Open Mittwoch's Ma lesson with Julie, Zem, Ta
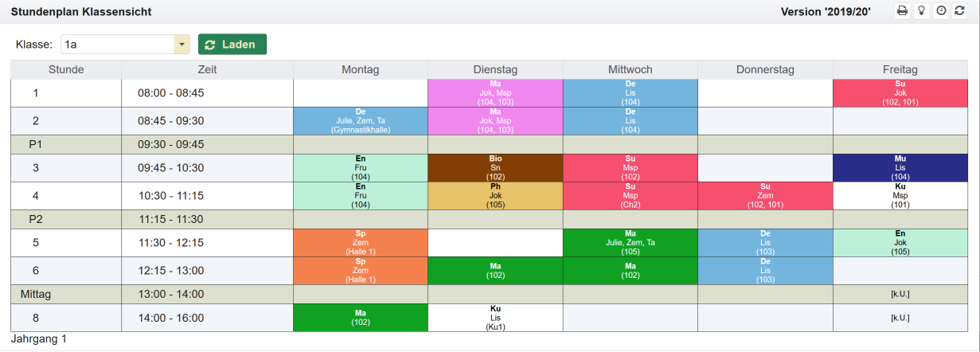 click(x=630, y=243)
